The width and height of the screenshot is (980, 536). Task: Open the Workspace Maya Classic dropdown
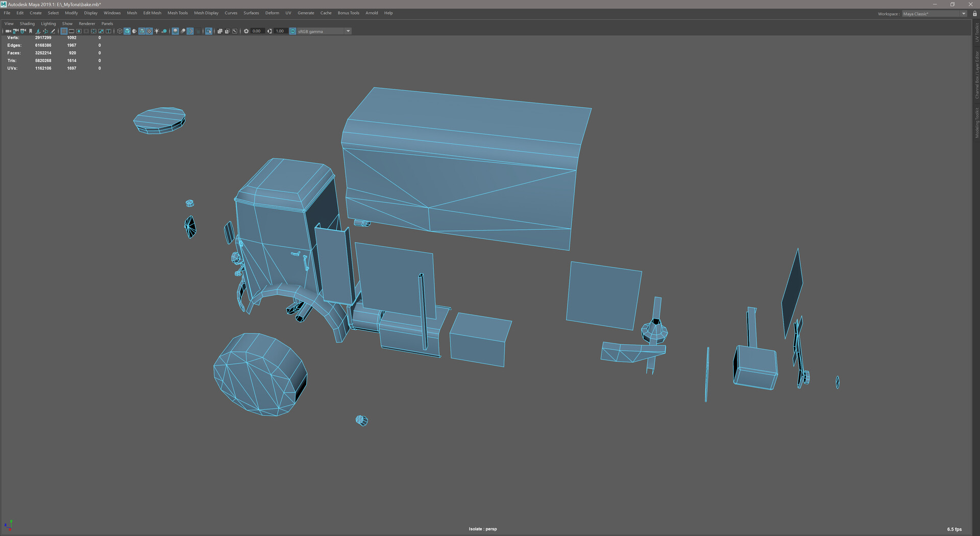point(934,14)
